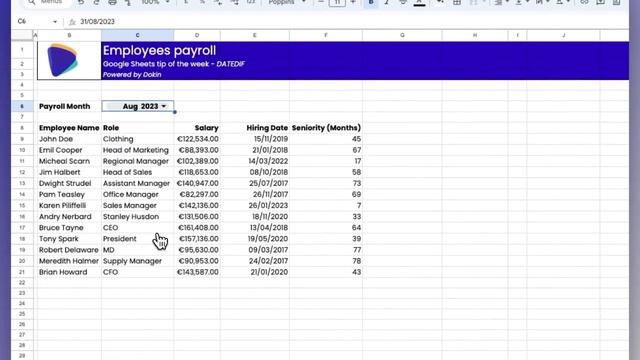Open the 100% zoom dropdown
Screen dimensions: 640x360
pyautogui.click(x=155, y=2)
